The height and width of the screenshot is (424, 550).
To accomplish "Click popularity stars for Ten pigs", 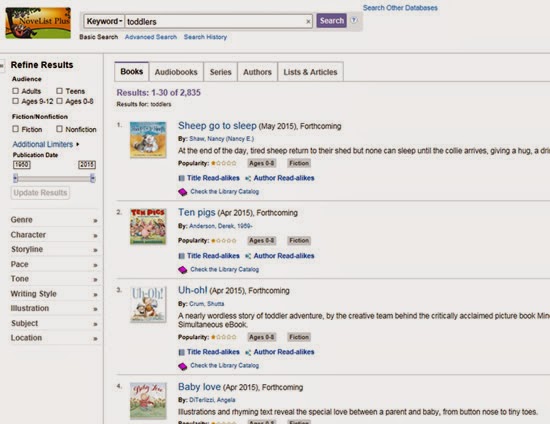I will 224,241.
